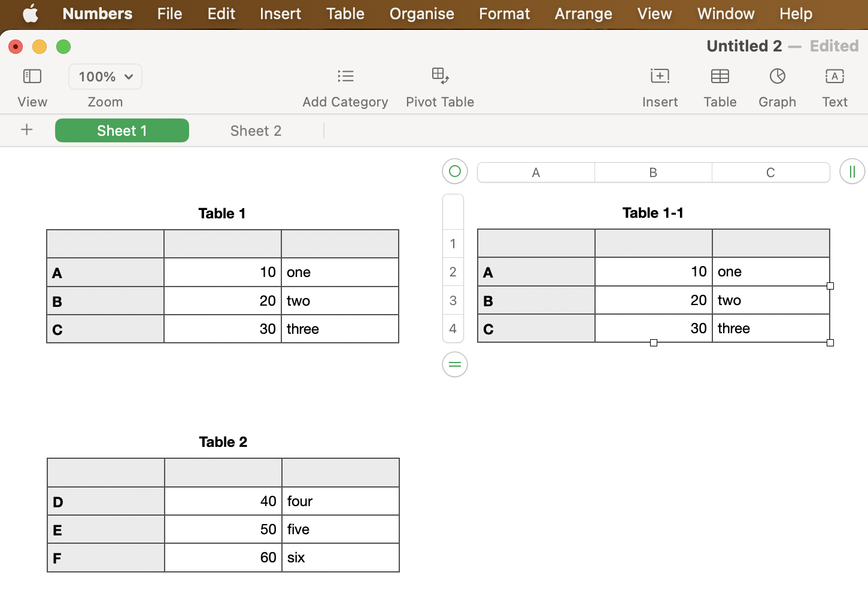The width and height of the screenshot is (868, 603).
Task: Open the Zoom percentage dropdown
Action: [x=105, y=77]
